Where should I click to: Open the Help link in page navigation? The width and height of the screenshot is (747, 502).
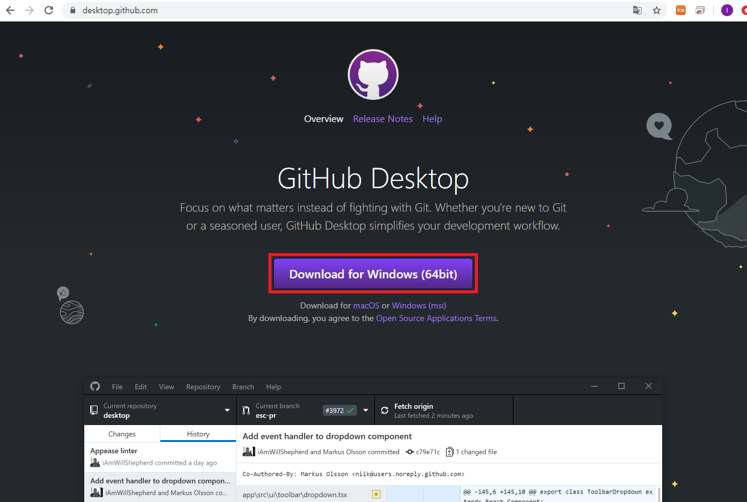[x=432, y=119]
